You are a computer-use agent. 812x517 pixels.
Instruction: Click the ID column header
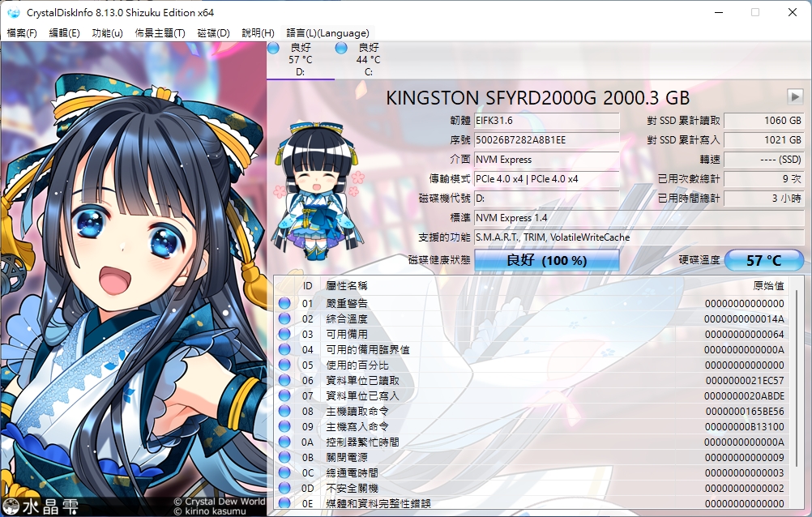point(308,286)
